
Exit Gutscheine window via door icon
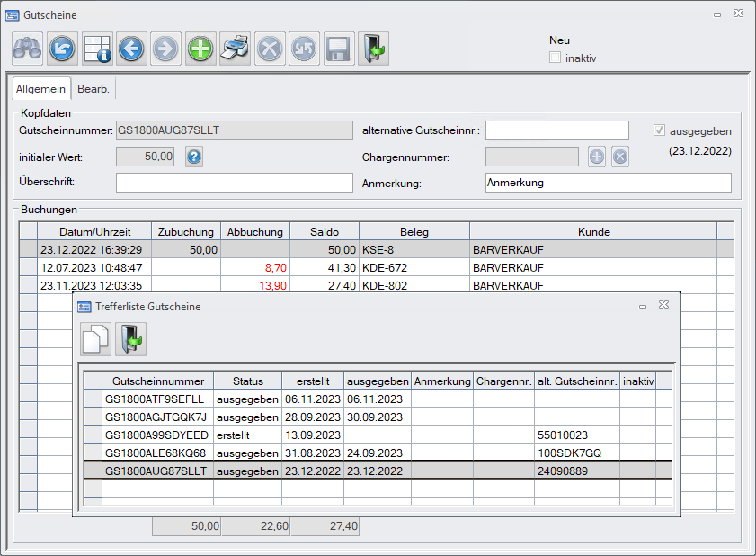point(373,49)
